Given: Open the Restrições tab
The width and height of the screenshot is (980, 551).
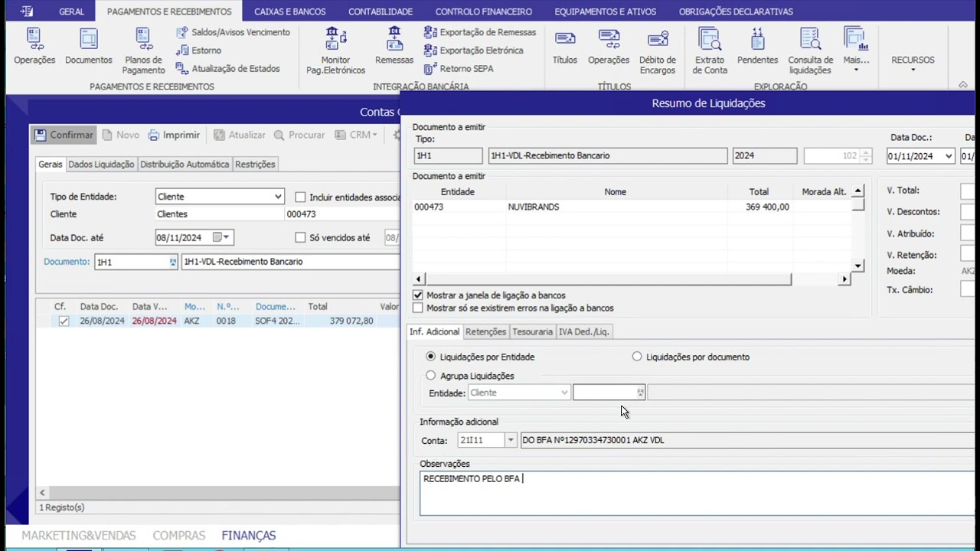Looking at the screenshot, I should pyautogui.click(x=255, y=164).
